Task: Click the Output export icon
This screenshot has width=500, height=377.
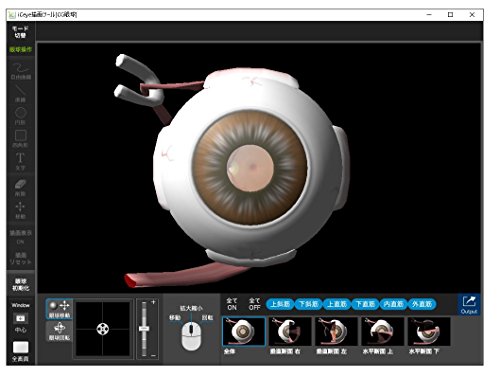Action: (469, 304)
